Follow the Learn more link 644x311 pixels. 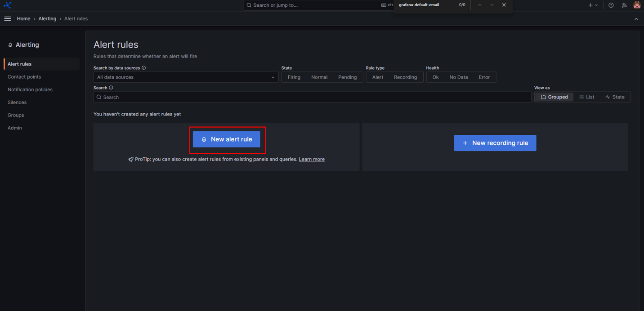312,159
